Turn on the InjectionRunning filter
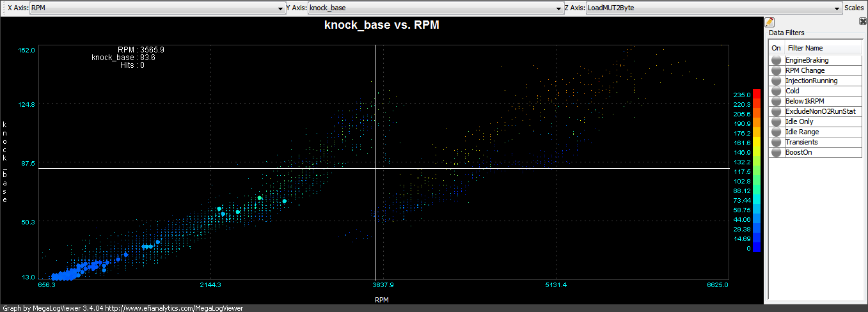Viewport: 868px width, 312px height. point(776,81)
